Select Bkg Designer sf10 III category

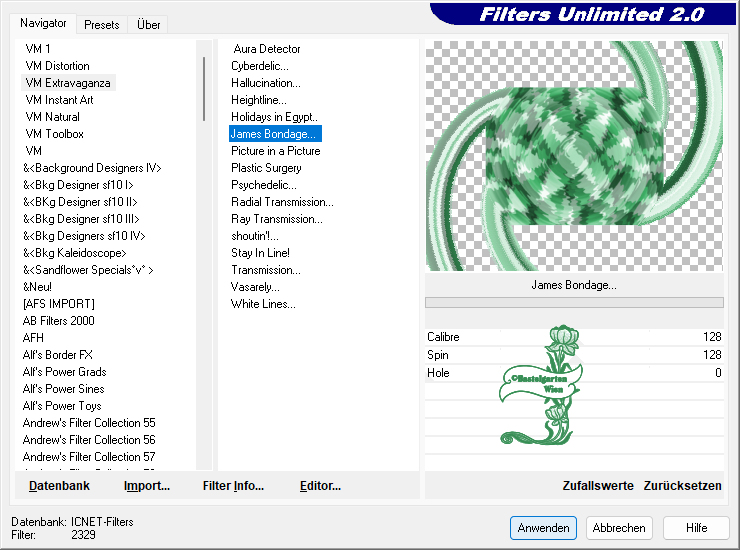pos(81,219)
